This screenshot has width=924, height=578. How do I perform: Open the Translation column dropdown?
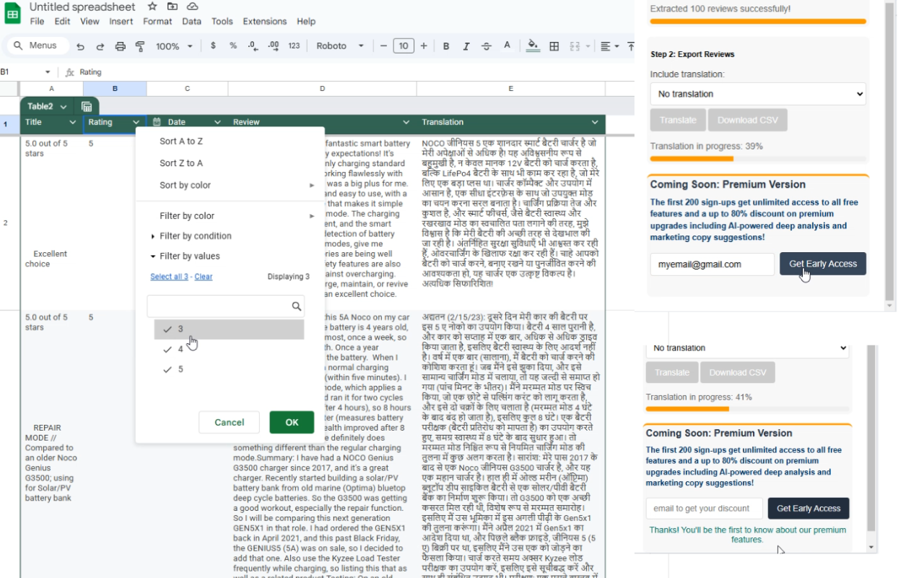pyautogui.click(x=595, y=123)
